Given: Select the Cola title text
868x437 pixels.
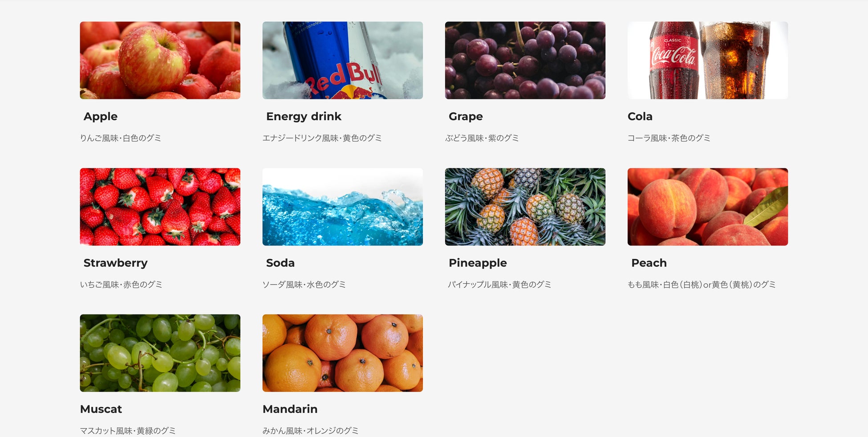Looking at the screenshot, I should pos(640,116).
